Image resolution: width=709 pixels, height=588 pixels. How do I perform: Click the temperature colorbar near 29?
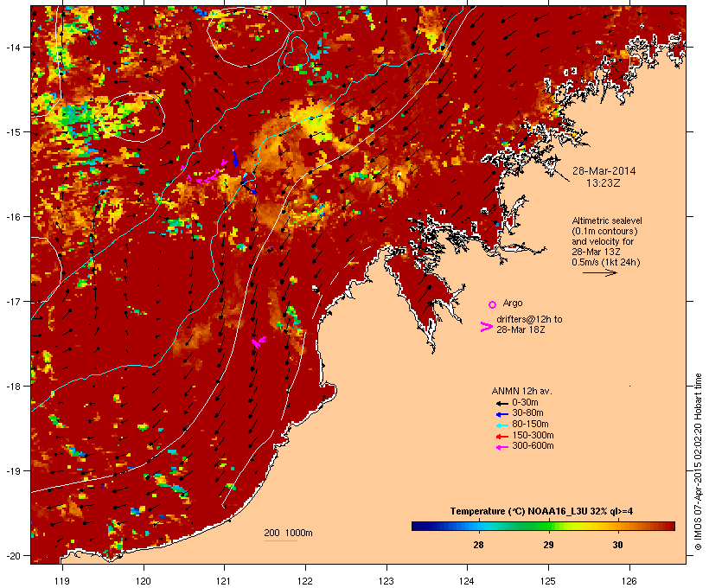click(548, 526)
